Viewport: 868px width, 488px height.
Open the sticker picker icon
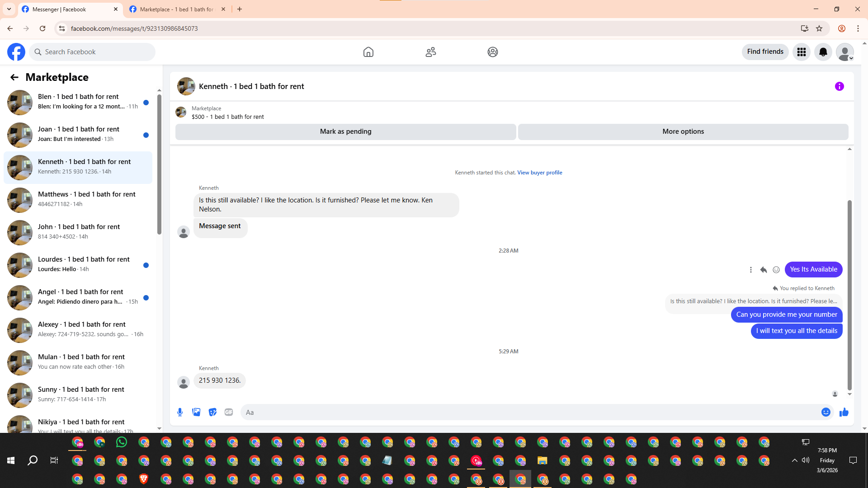click(x=212, y=412)
